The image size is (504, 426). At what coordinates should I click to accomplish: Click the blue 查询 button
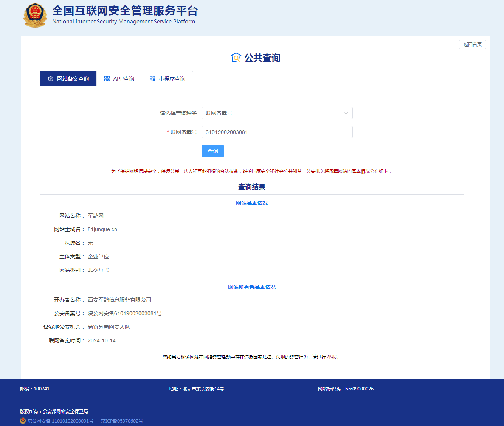(x=213, y=151)
